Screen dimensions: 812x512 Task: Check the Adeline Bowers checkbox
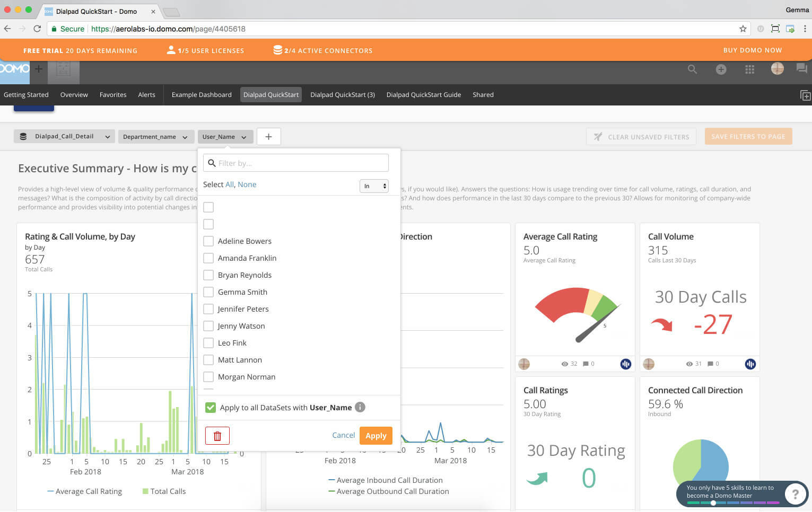tap(208, 241)
